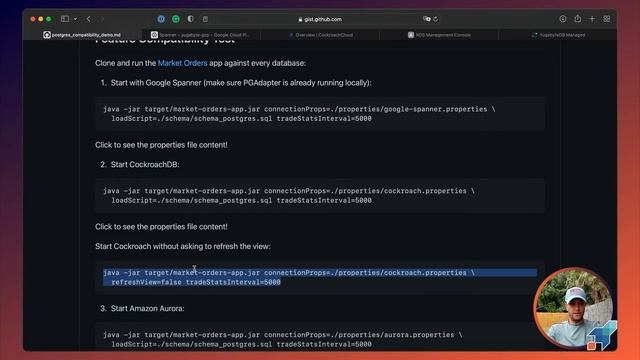Click 'Start with Google Spanner' list item
Viewport: 640px width, 360px height.
[241, 83]
